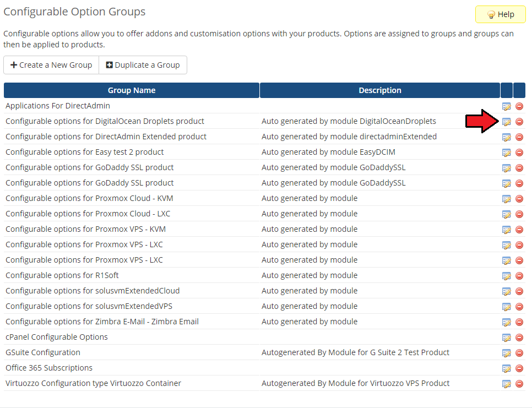Delete the Applications For DirectAdmin group

click(x=519, y=106)
